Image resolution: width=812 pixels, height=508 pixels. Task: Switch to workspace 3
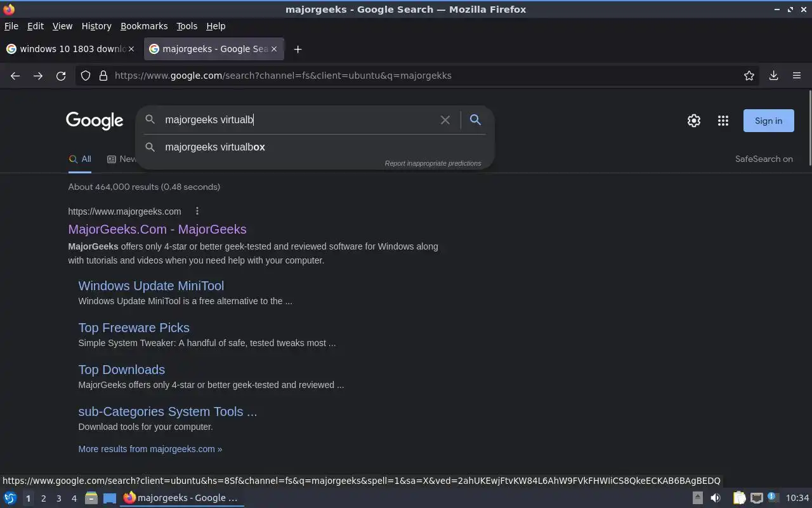tap(58, 498)
